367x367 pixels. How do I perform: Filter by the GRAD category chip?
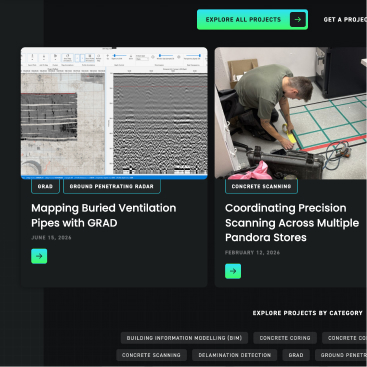(x=296, y=355)
